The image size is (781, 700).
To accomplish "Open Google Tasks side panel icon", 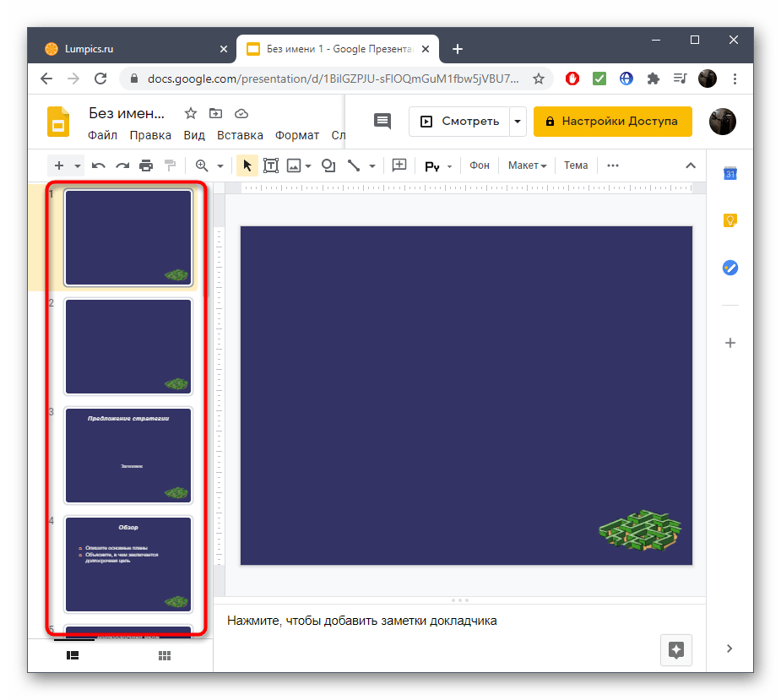I will (x=729, y=268).
